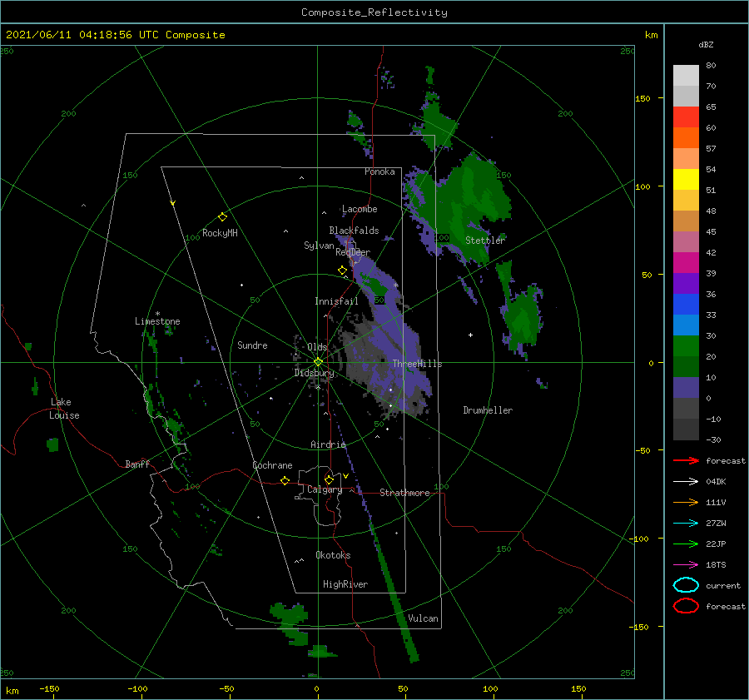Click the Blackfalds city label
Viewport: 749px width, 700px height.
pyautogui.click(x=354, y=231)
